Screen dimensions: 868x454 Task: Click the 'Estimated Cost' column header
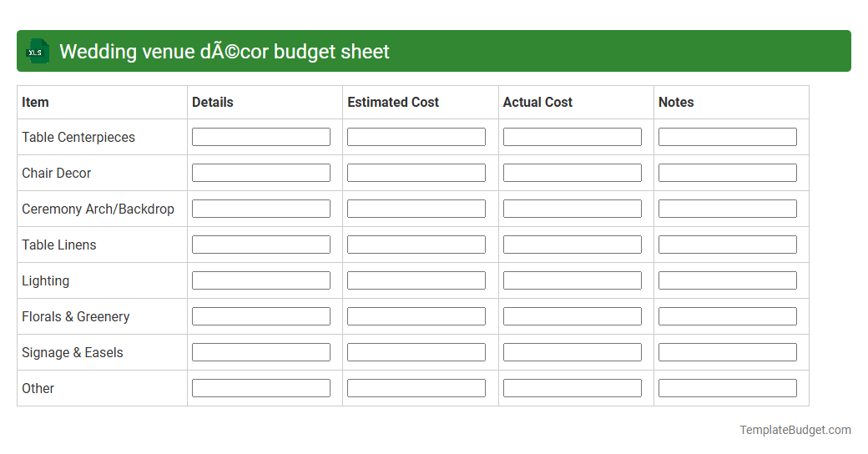393,103
